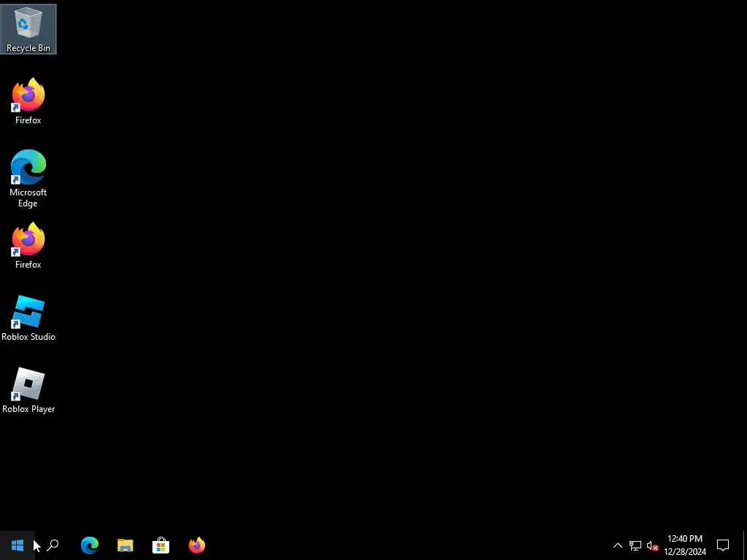The height and width of the screenshot is (560, 747).
Task: Open taskbar search magnifier
Action: 53,545
